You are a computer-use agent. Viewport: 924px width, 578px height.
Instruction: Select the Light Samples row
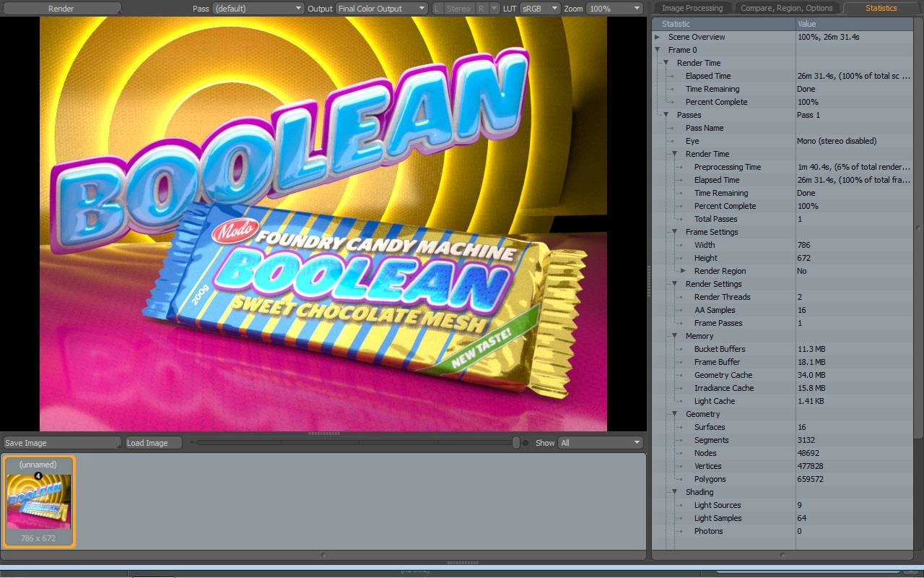(783, 518)
